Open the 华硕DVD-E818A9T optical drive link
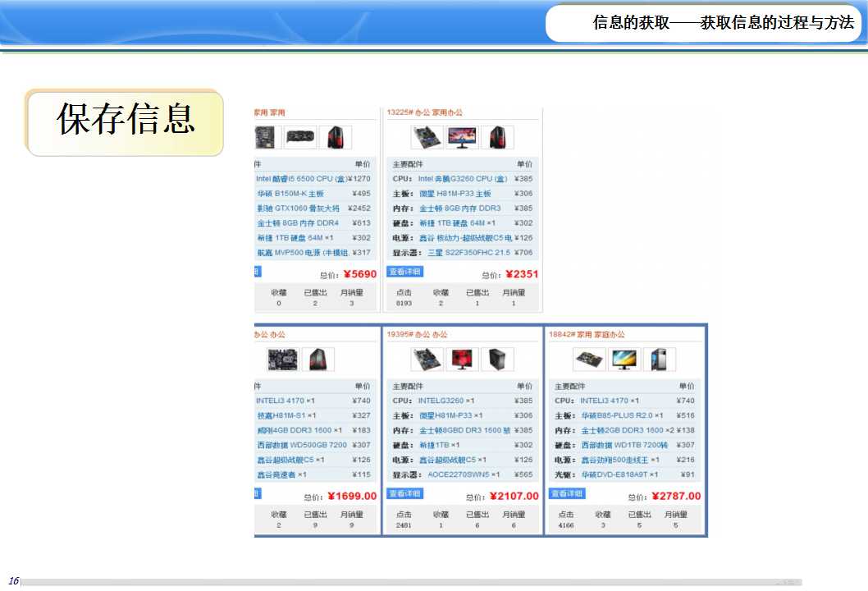Screen dimensions: 868x591 [619, 474]
